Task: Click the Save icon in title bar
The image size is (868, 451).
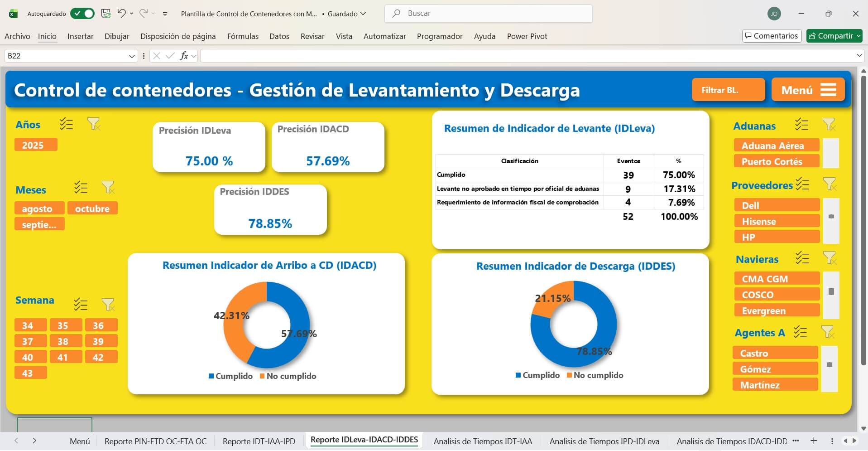Action: point(106,14)
